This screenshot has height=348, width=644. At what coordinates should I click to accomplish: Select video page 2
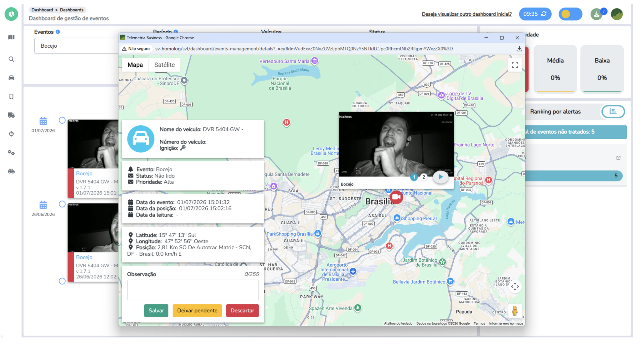point(423,177)
